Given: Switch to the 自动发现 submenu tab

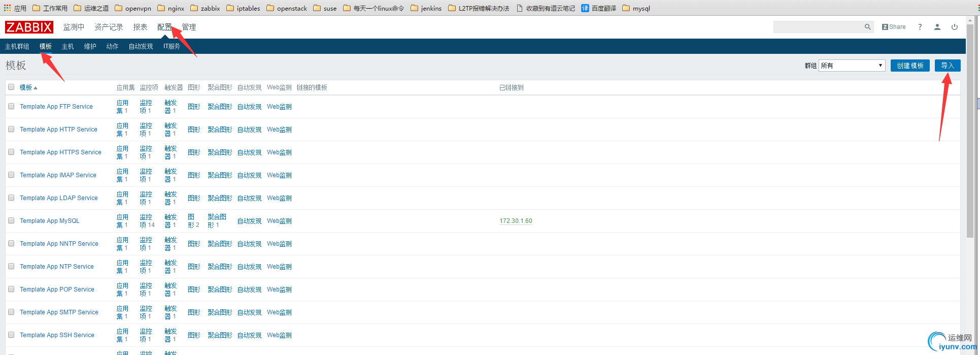Looking at the screenshot, I should coord(141,46).
